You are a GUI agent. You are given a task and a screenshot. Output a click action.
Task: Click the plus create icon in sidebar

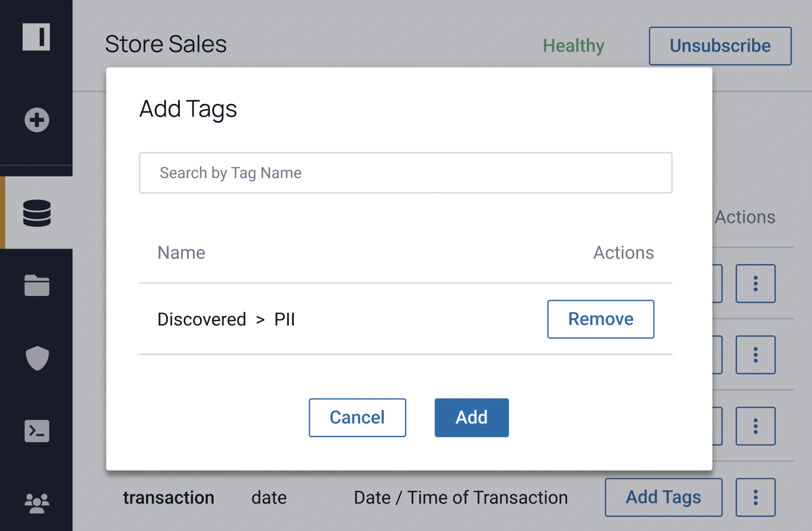coord(37,120)
